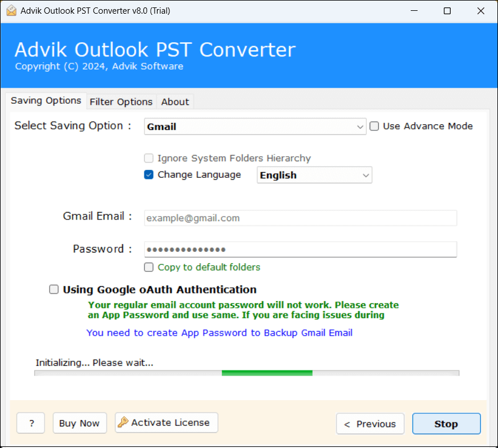Switch to the Filter Options tab
The width and height of the screenshot is (498, 448).
(x=121, y=102)
